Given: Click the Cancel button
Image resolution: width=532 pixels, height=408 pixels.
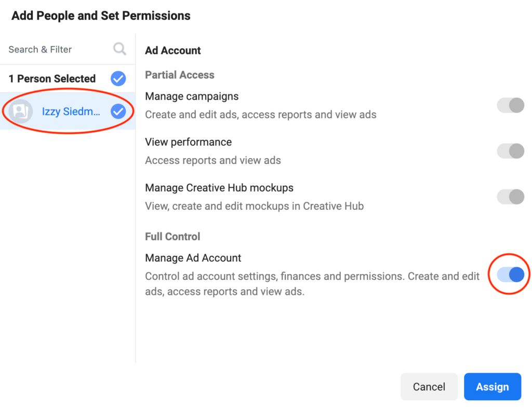Looking at the screenshot, I should [x=429, y=387].
